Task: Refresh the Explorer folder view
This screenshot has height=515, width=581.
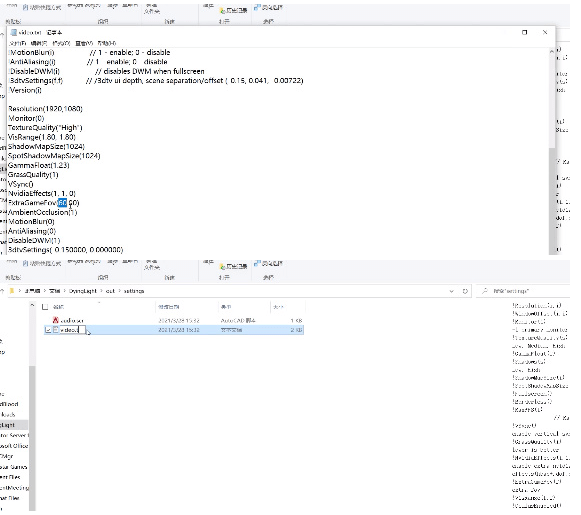Action: pyautogui.click(x=465, y=292)
